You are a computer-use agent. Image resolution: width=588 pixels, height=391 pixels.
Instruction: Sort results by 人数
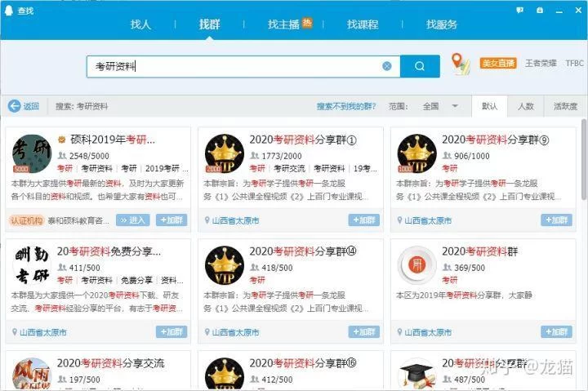[x=525, y=106]
